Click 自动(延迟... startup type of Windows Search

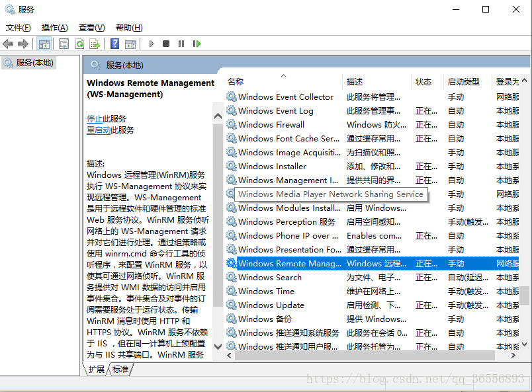[x=468, y=278]
